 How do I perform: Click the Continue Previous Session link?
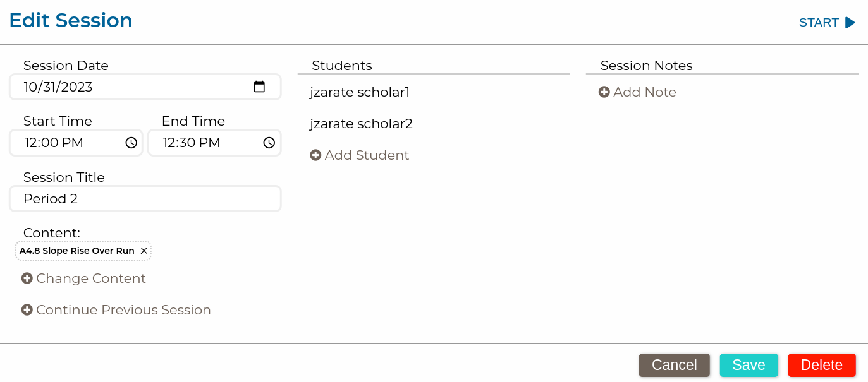click(123, 310)
